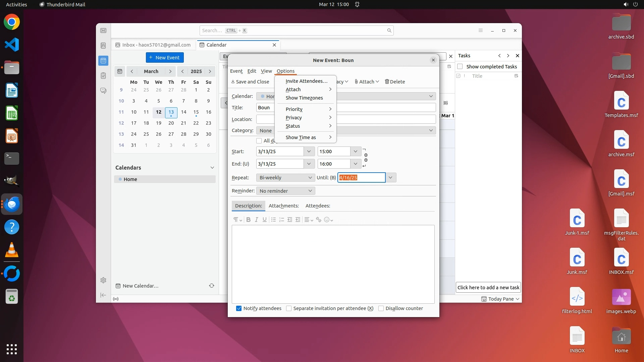Open Address Book from the left sidebar
Viewport: 644px width, 362px height.
[103, 46]
